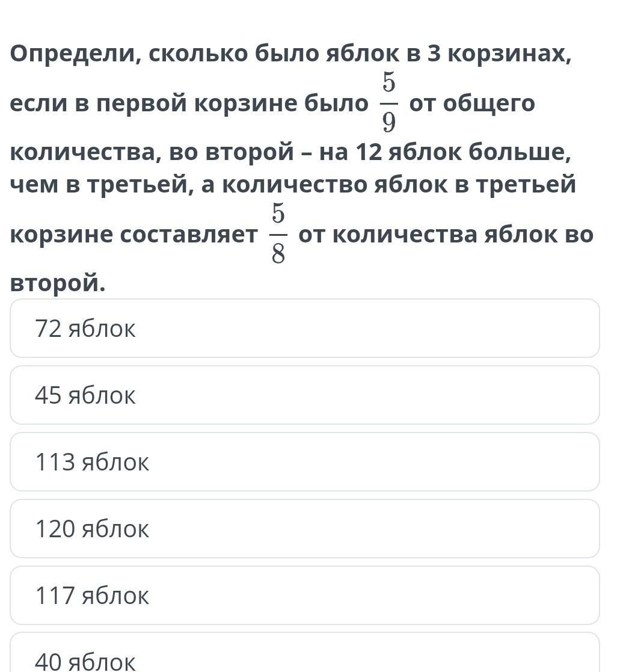Screen dimensions: 629x672
Task: Click the words 'от общего' after the fraction
Action: pyautogui.click(x=471, y=103)
